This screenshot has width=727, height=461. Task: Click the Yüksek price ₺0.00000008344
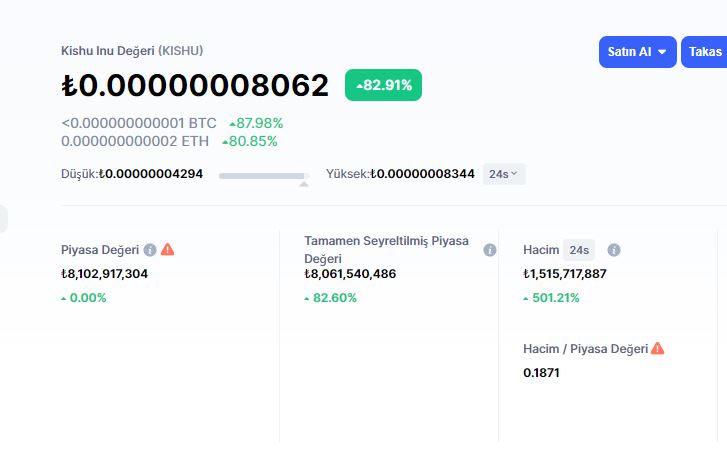point(422,174)
